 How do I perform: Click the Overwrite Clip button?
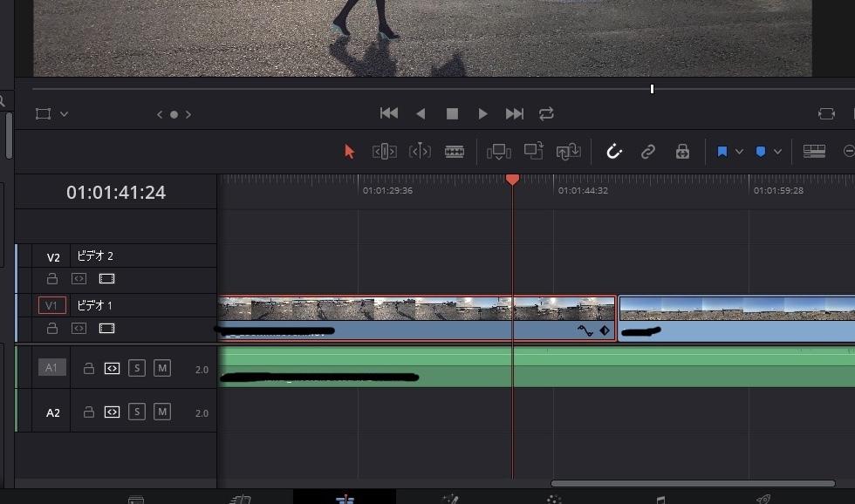[533, 151]
